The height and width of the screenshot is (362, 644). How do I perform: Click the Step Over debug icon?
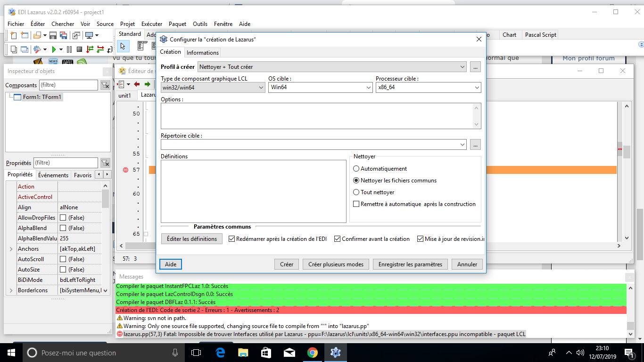(100, 49)
